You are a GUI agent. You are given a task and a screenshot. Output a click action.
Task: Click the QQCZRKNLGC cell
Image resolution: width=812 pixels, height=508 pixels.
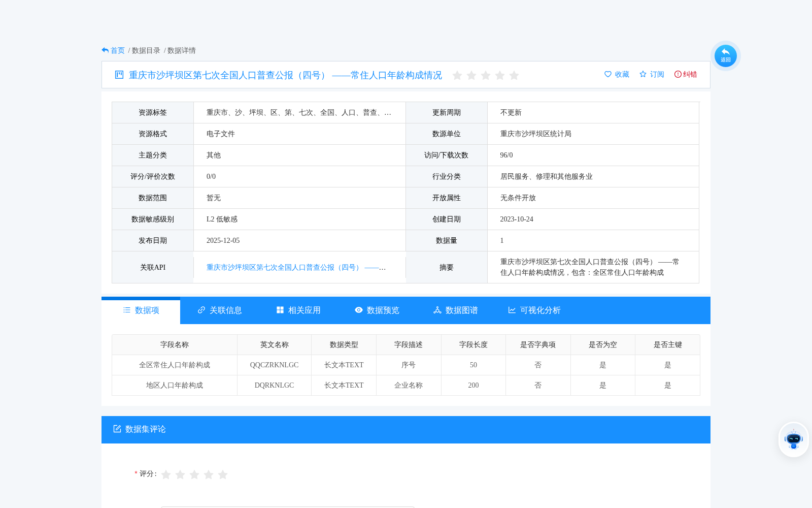[x=275, y=365]
